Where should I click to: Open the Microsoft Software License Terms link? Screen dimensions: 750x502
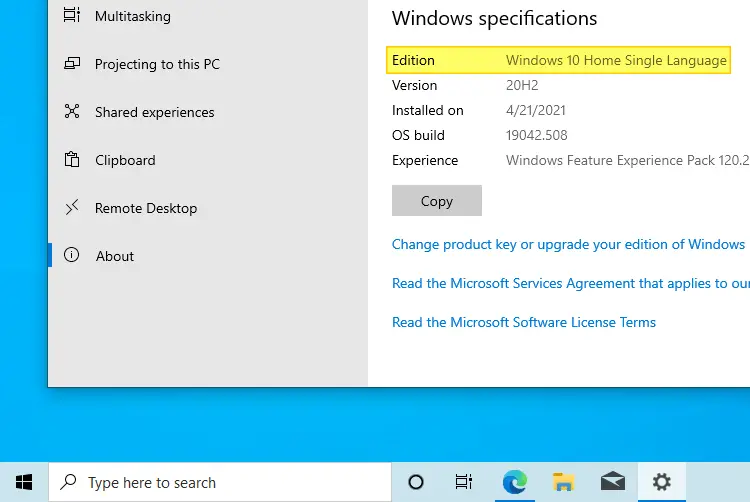pos(524,322)
